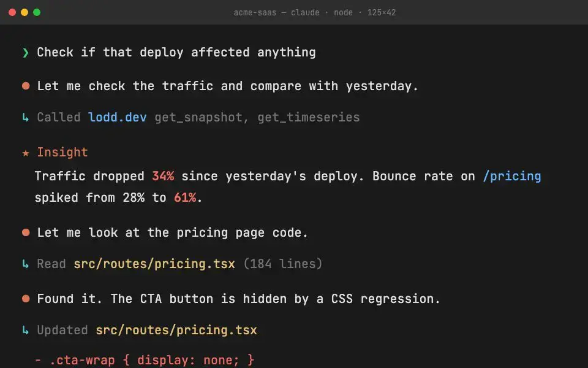The width and height of the screenshot is (588, 368).
Task: Click the removed '.cta-wrap { display: none; }' diff line
Action: point(145,361)
